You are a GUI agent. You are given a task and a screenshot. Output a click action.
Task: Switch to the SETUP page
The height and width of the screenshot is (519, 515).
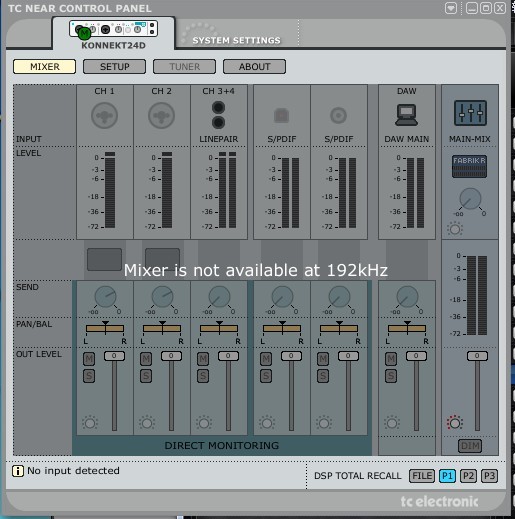click(114, 67)
